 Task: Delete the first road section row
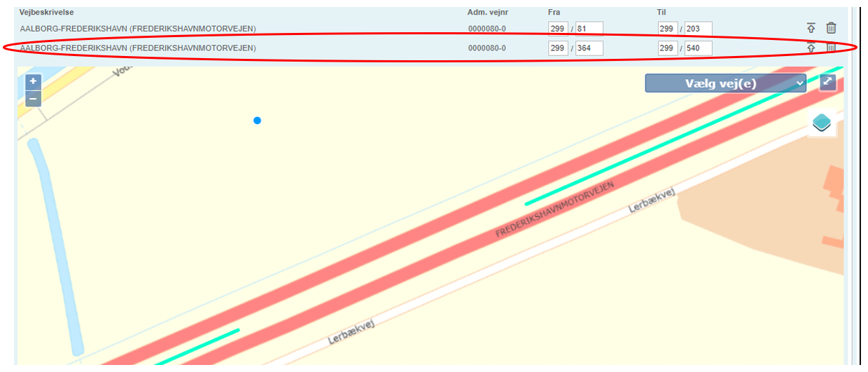831,29
